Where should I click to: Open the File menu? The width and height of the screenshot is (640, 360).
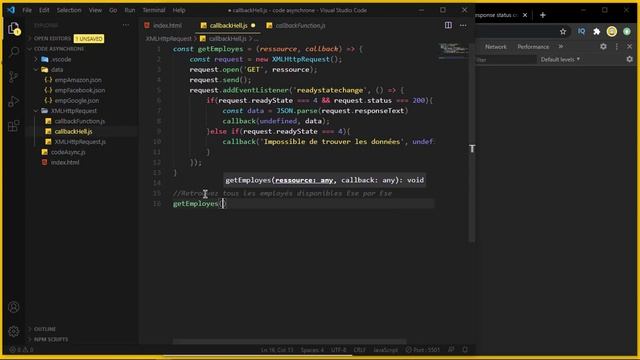[x=27, y=10]
